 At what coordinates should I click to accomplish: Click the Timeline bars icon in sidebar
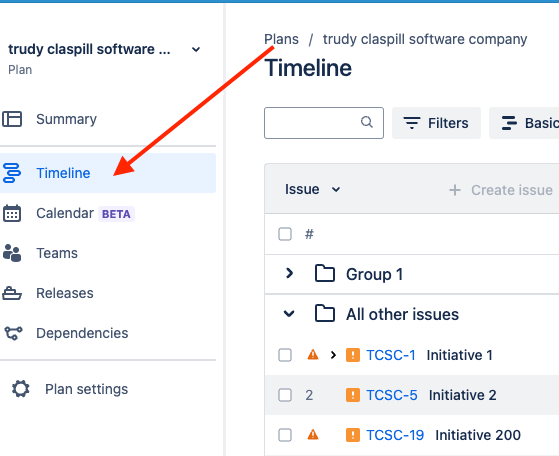point(12,173)
